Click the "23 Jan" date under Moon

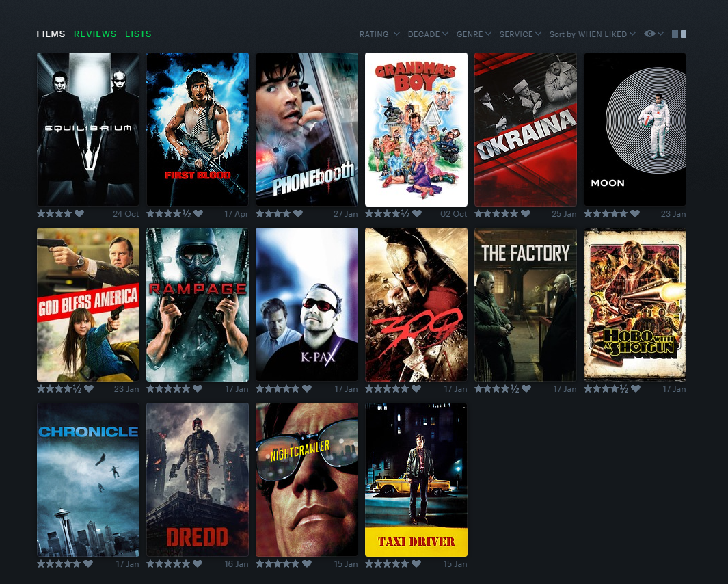[673, 214]
